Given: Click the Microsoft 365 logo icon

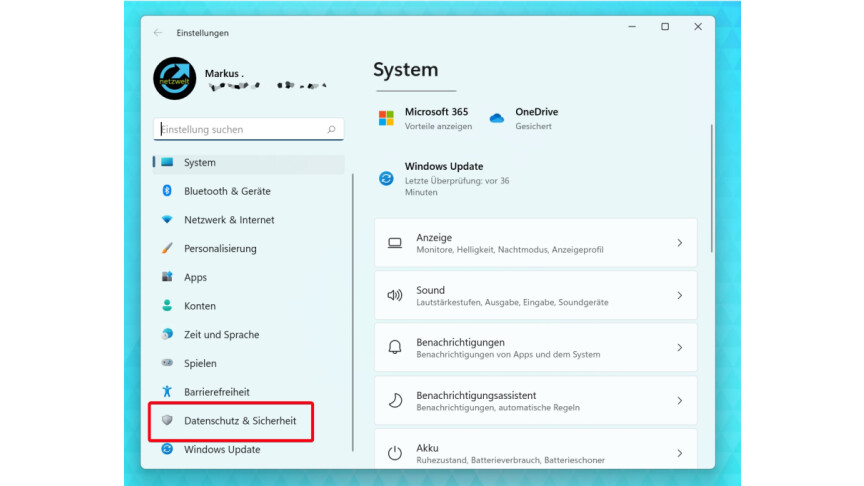Looking at the screenshot, I should click(x=386, y=118).
